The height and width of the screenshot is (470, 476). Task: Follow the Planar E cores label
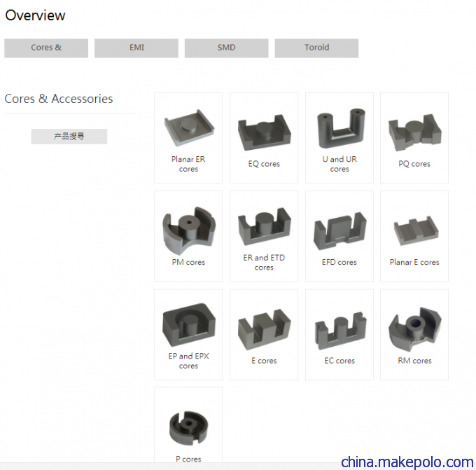click(x=414, y=262)
